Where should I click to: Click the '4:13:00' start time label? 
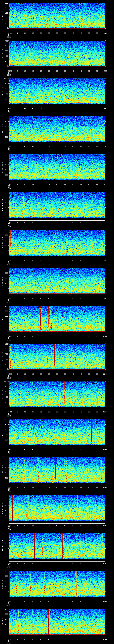[x=9, y=487]
